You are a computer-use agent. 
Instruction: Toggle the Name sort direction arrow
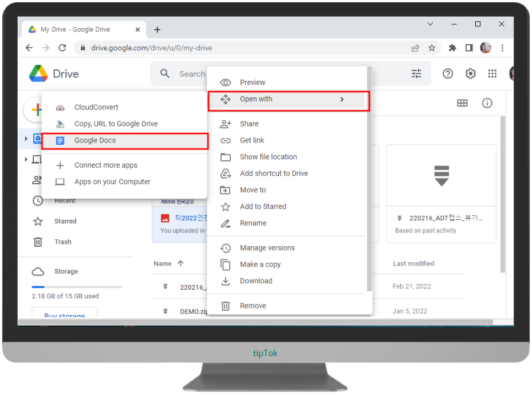tap(180, 263)
